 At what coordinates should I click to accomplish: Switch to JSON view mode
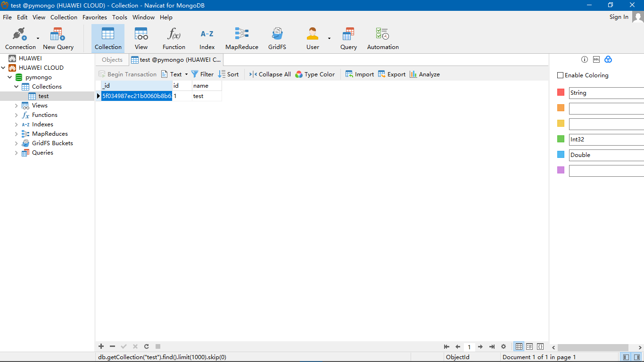(540, 346)
